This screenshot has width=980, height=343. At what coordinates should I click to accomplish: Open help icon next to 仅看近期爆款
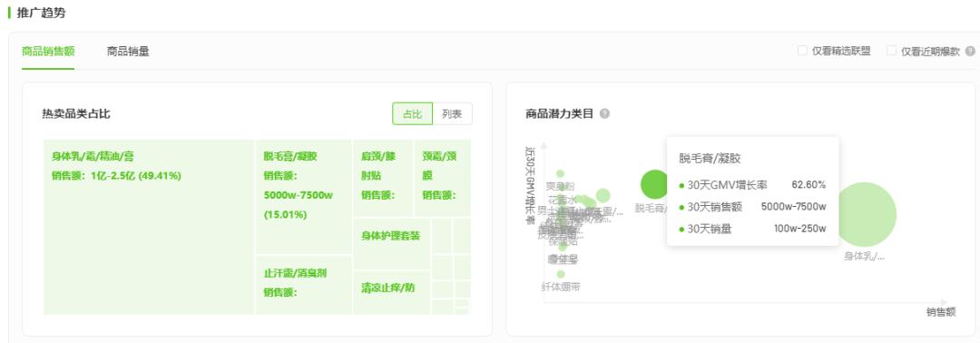(x=969, y=51)
